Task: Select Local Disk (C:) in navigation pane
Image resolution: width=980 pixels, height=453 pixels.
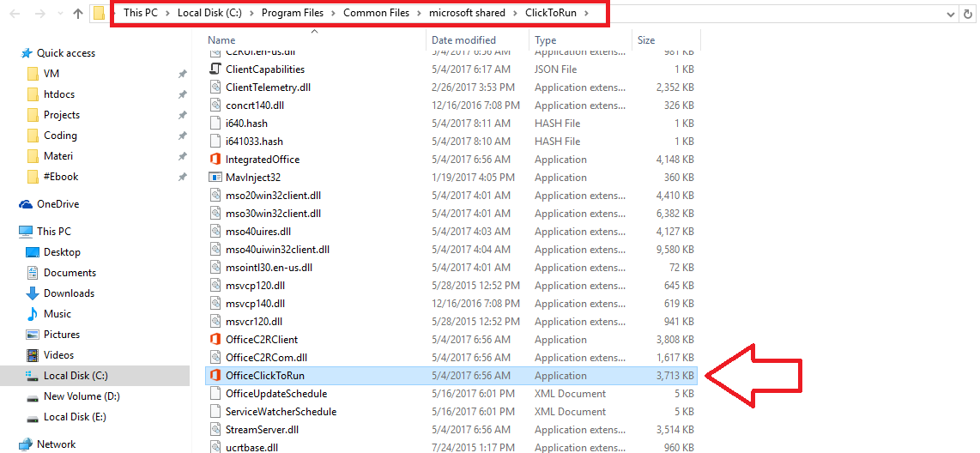Action: [76, 376]
